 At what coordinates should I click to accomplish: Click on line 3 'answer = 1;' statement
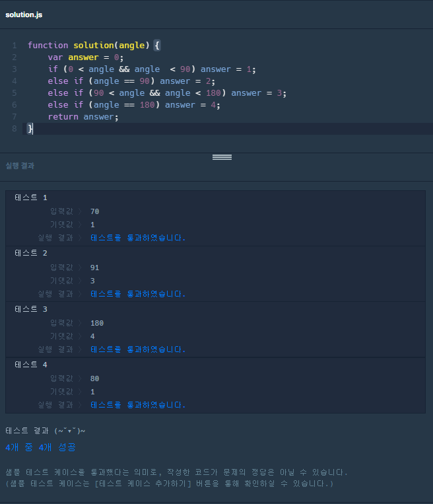(228, 69)
